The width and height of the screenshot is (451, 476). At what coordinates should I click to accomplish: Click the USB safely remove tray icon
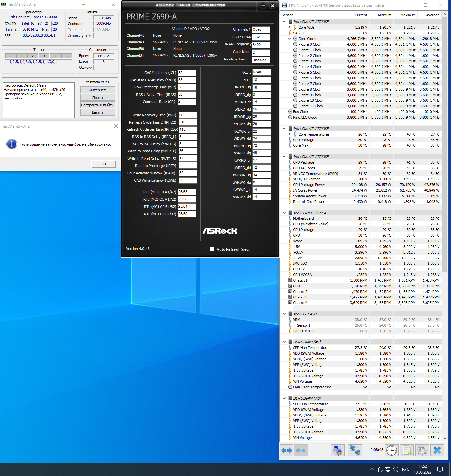pyautogui.click(x=380, y=469)
